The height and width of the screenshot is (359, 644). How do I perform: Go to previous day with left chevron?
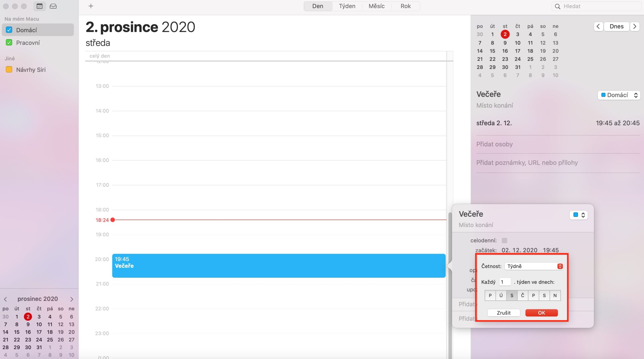(598, 26)
